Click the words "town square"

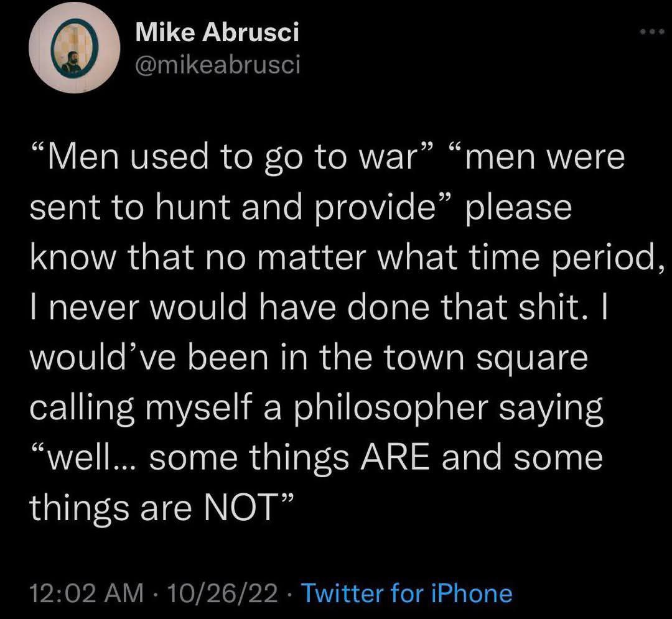click(x=484, y=358)
